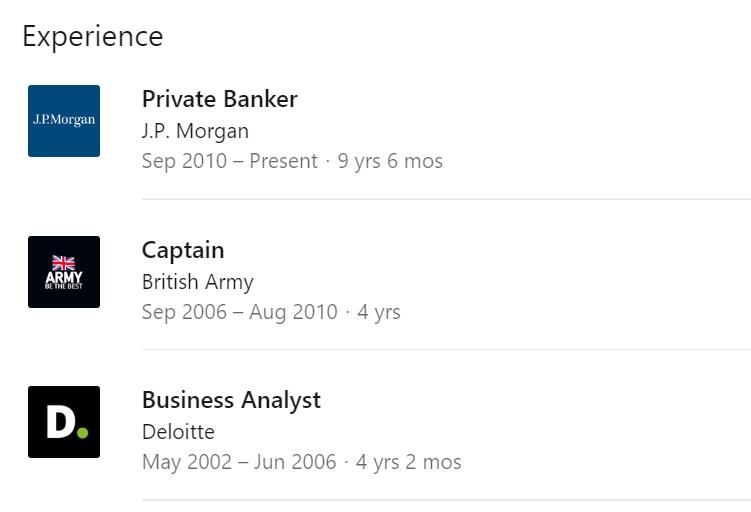Open the Captain position title
The width and height of the screenshot is (751, 512).
(183, 250)
